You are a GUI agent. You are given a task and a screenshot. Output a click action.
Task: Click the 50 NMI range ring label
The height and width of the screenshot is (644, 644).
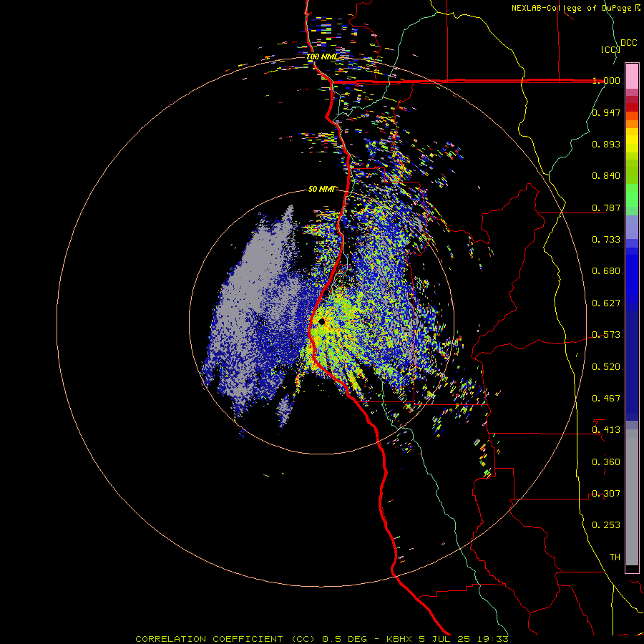[x=321, y=189]
